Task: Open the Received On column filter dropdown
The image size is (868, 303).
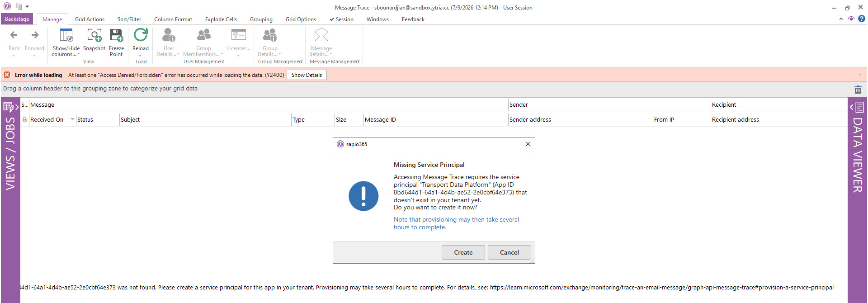Action: [x=72, y=119]
